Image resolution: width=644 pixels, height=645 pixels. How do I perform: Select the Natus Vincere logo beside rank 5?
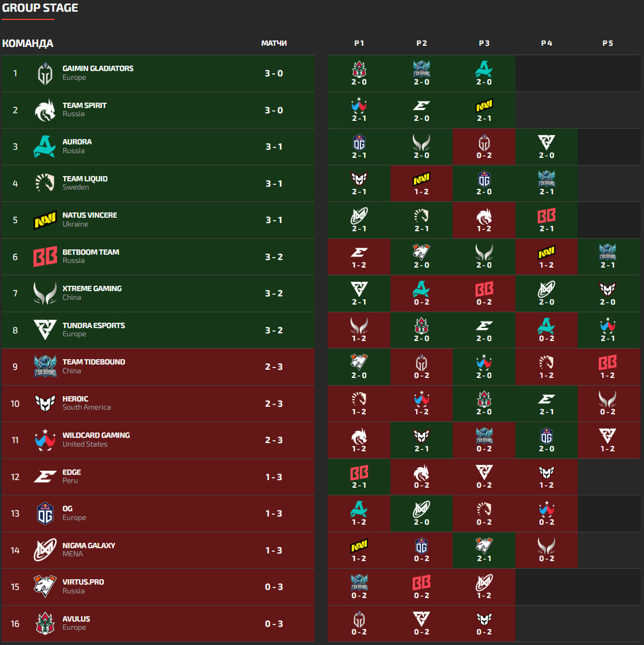pyautogui.click(x=45, y=220)
